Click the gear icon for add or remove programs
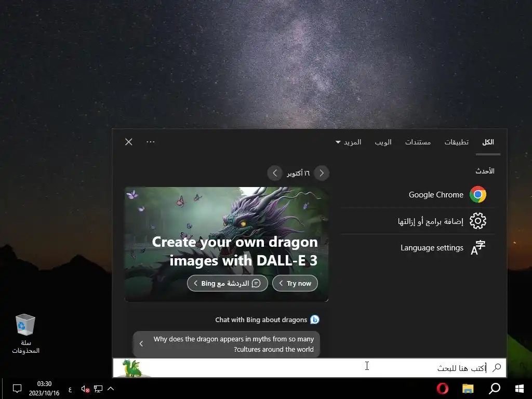532x399 pixels. [478, 221]
